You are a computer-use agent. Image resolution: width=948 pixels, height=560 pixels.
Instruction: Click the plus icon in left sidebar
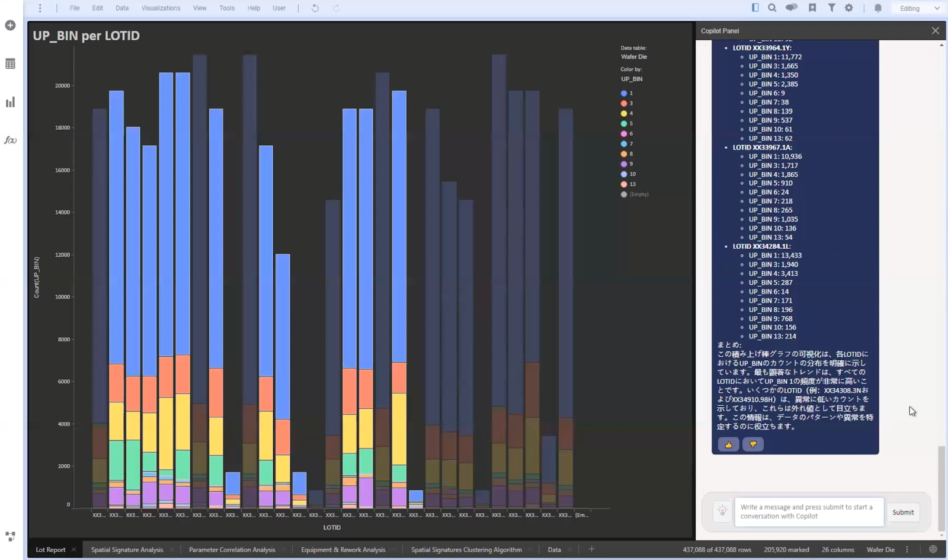[x=10, y=25]
